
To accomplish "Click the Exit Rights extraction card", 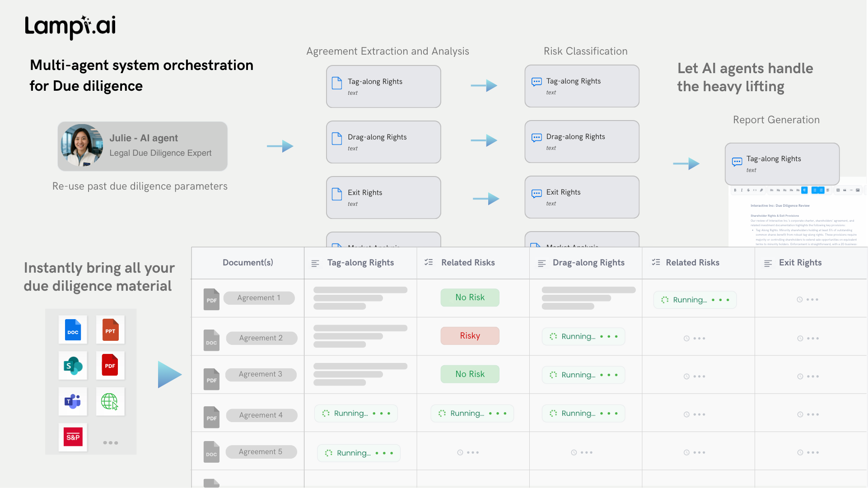I will [x=383, y=197].
